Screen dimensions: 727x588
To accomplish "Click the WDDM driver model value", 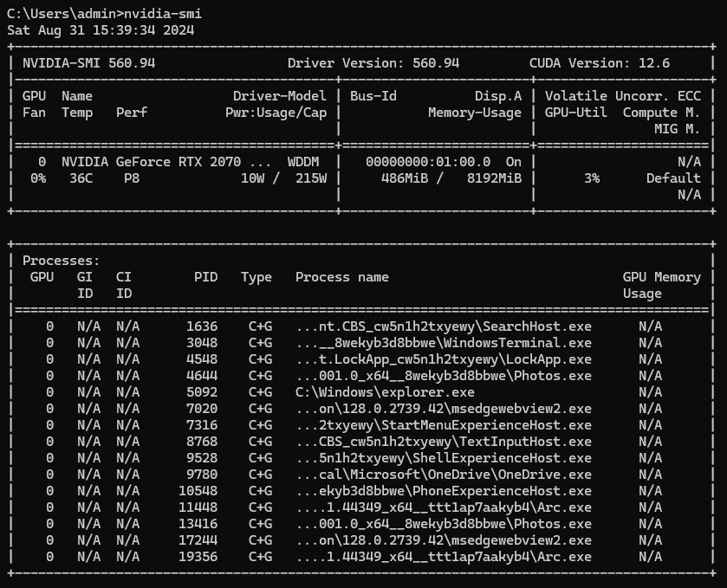I will 303,162.
